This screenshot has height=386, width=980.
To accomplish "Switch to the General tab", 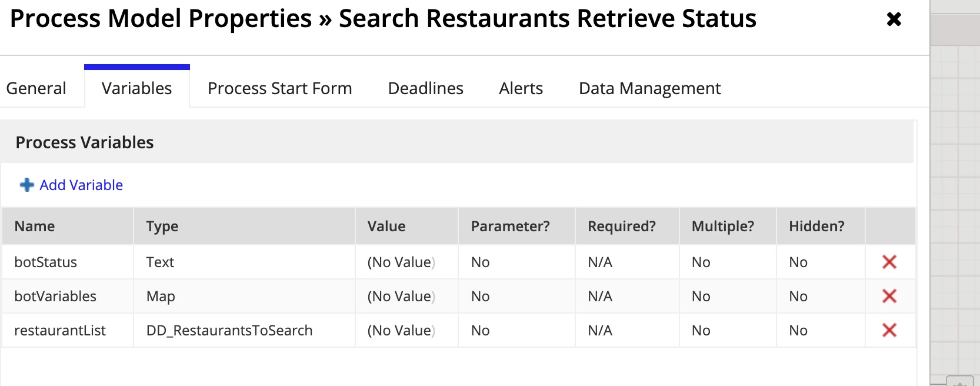I will pyautogui.click(x=36, y=88).
